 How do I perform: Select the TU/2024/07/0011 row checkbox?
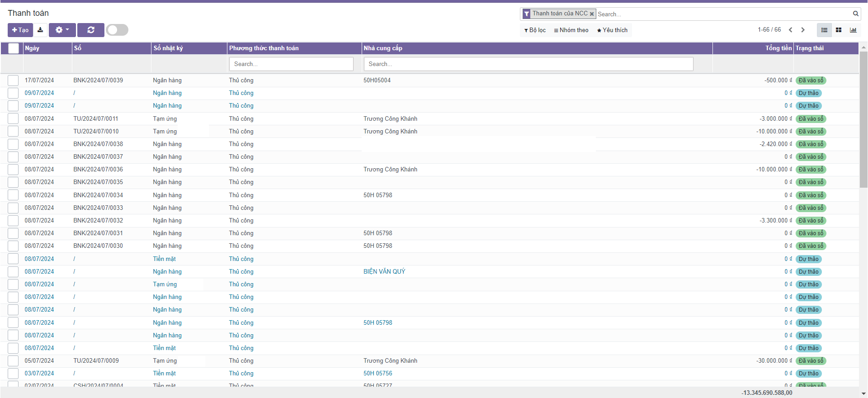(13, 119)
